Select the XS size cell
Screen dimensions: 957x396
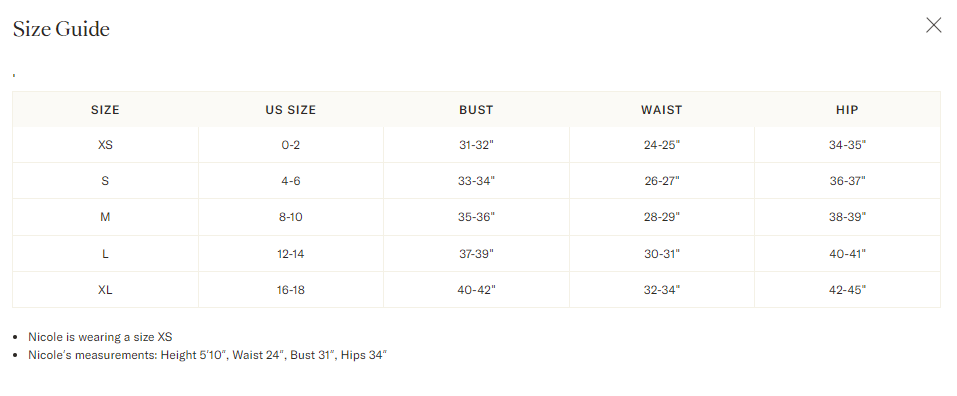click(105, 145)
